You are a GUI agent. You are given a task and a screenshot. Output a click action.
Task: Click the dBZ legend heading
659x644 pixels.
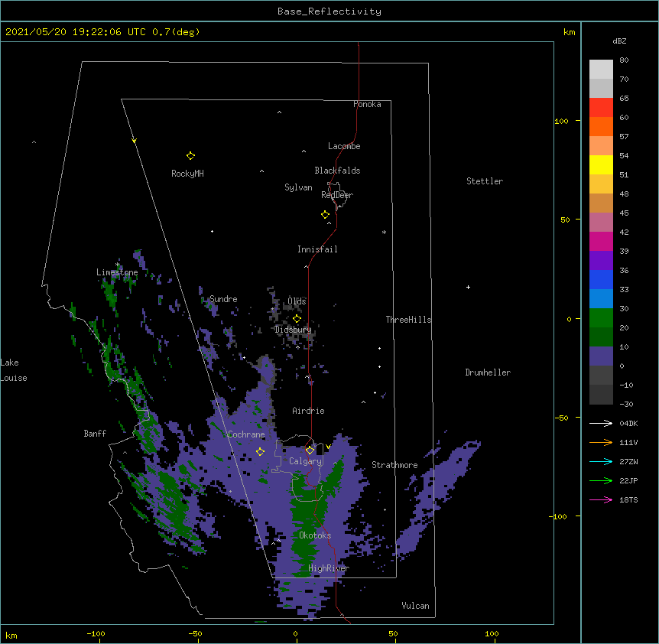click(619, 41)
